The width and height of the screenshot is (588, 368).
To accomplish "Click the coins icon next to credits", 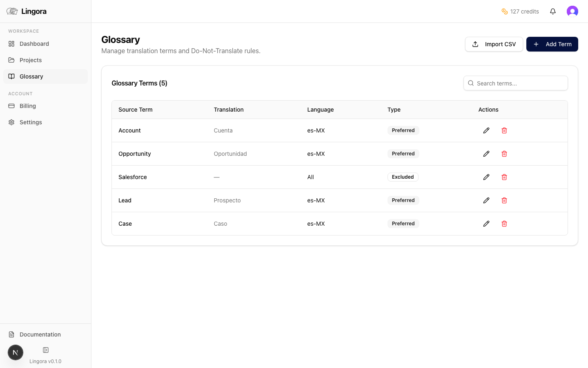I will pyautogui.click(x=505, y=11).
